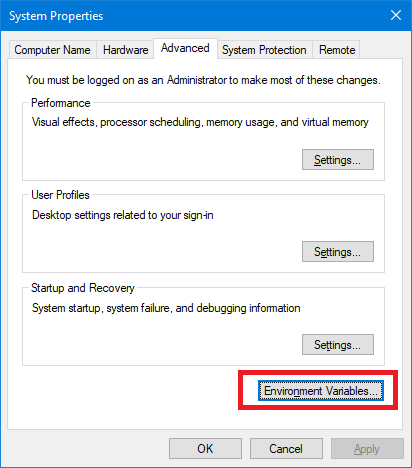Image resolution: width=412 pixels, height=468 pixels.
Task: Click the greyed-out Apply button
Action: click(x=367, y=449)
